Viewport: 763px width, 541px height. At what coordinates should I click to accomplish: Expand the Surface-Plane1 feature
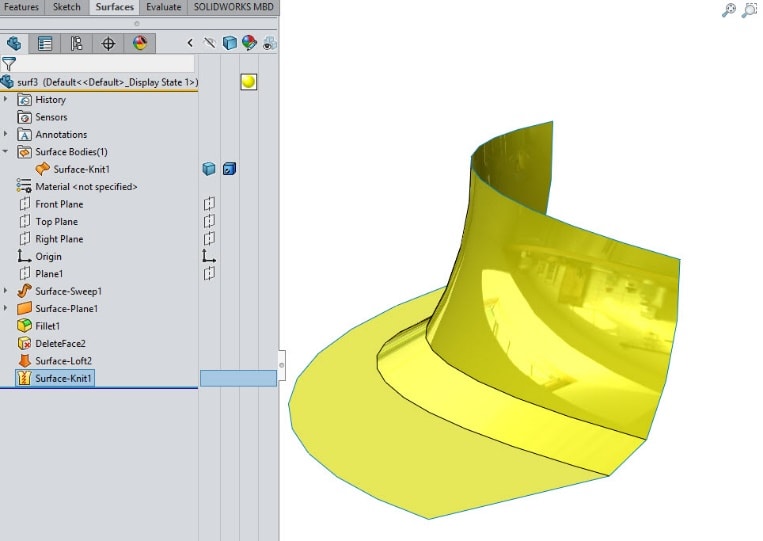[5, 308]
